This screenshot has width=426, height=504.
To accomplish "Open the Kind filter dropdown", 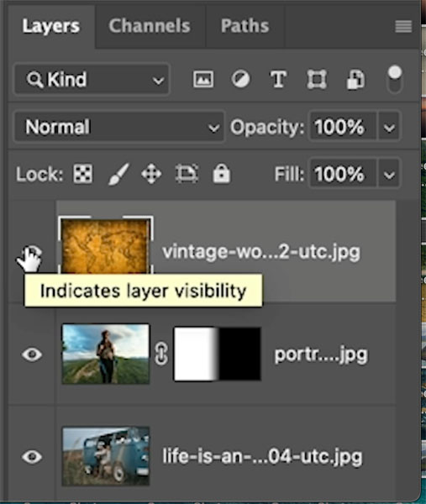I will pos(92,79).
